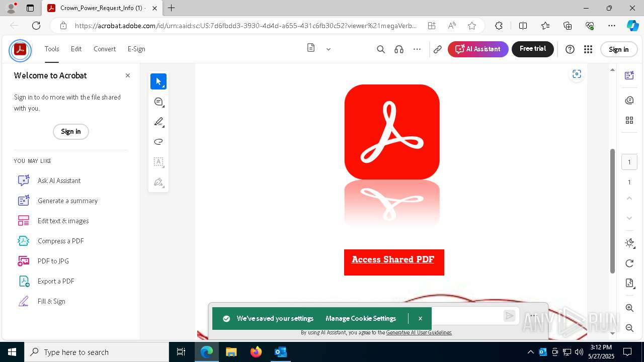Screen dimensions: 644x362
Task: Click the page view document icon
Action: [x=311, y=48]
